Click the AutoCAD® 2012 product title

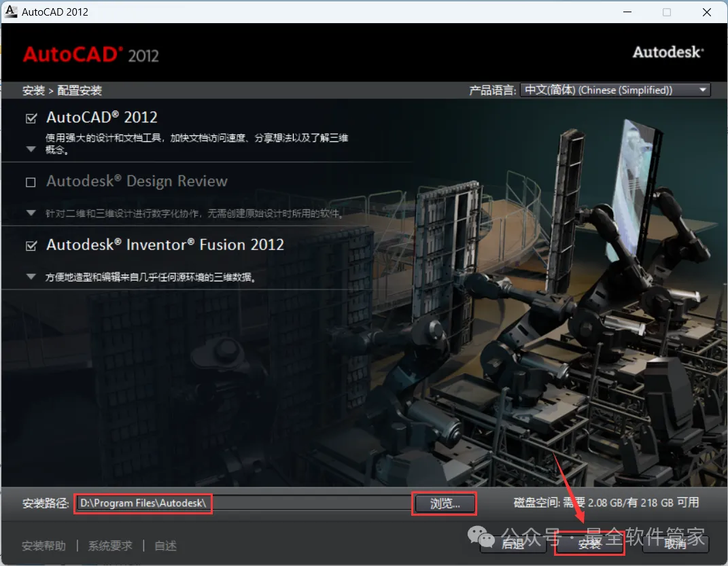click(102, 117)
